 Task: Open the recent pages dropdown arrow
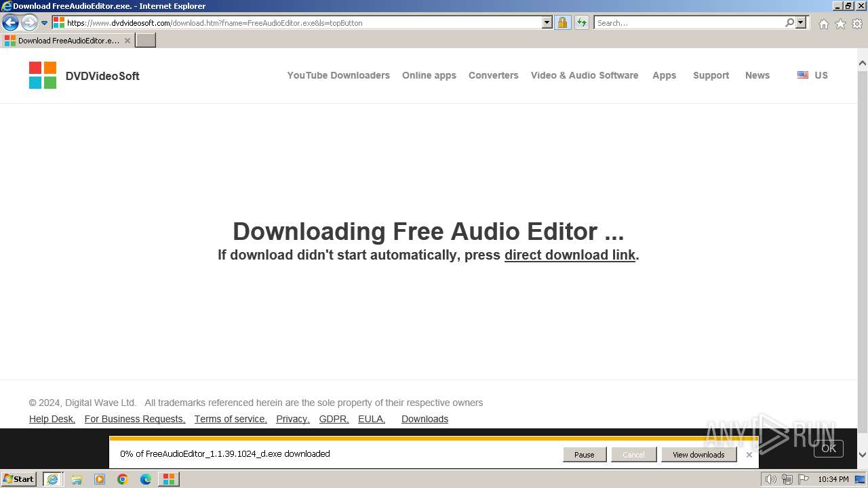(45, 23)
